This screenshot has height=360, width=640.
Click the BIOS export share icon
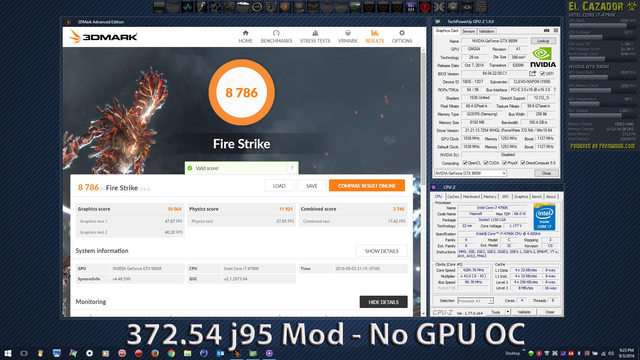[533, 73]
